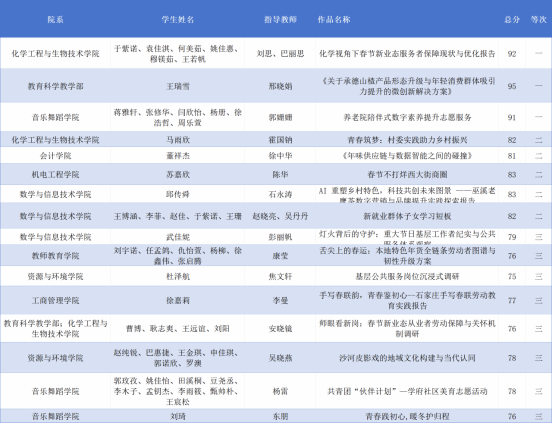Select the student name cell 王瑞雪
552x424 pixels.
(x=178, y=86)
